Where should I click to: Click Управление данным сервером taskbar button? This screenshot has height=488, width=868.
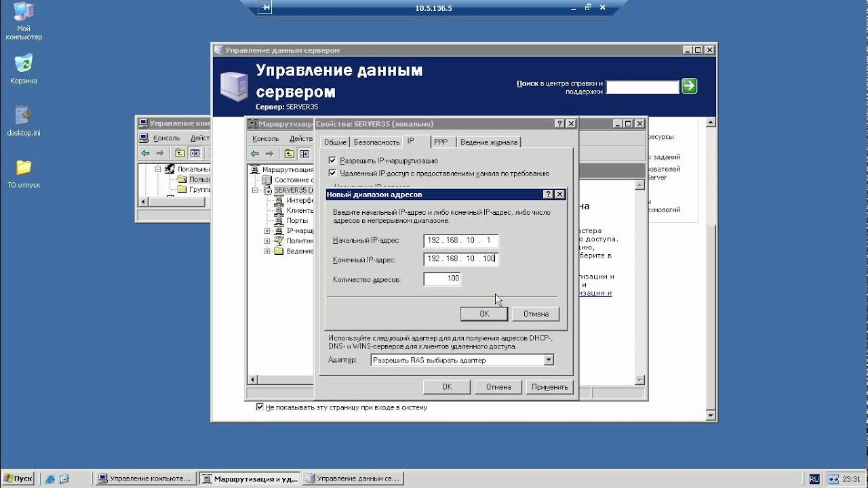[353, 479]
